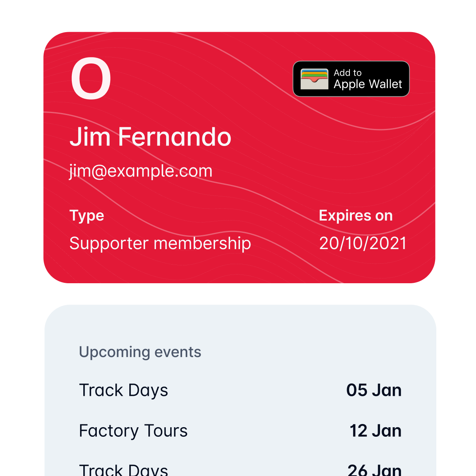Click the Upcoming events heading
The height and width of the screenshot is (476, 476).
point(140,352)
